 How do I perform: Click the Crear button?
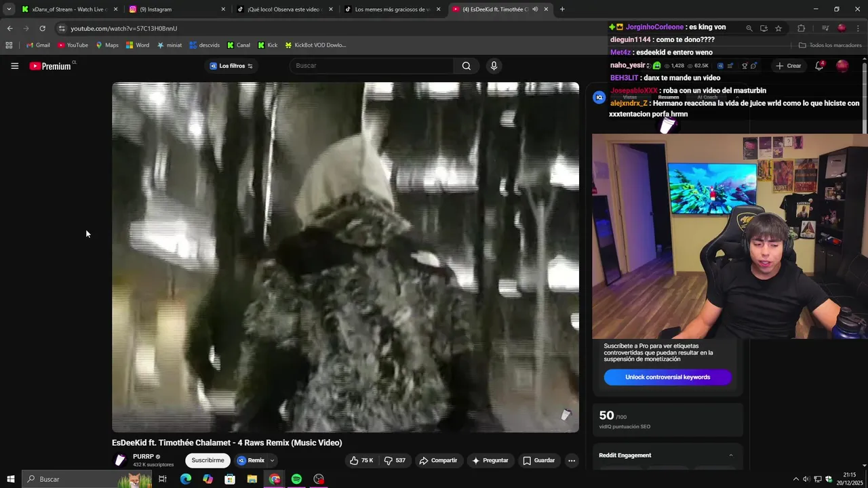pyautogui.click(x=789, y=66)
